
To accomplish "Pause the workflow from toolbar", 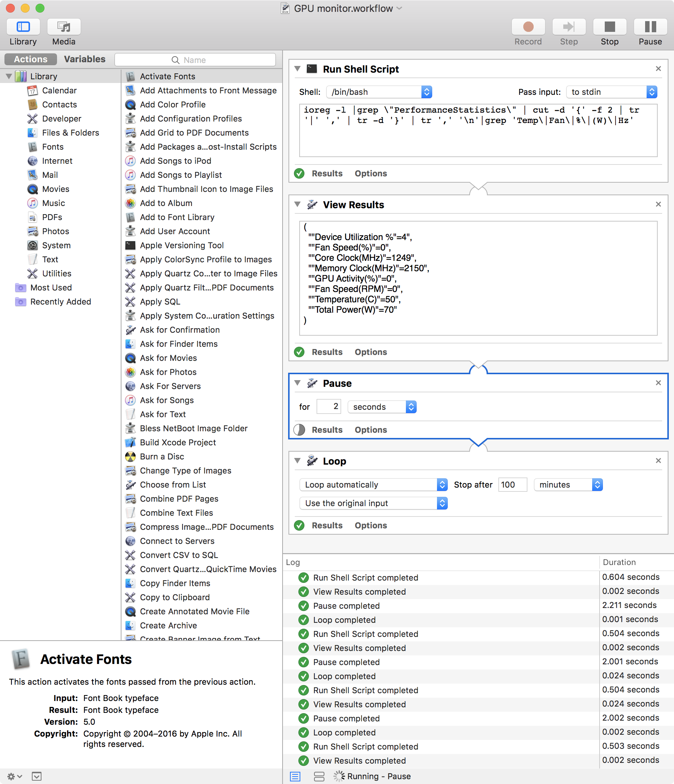I will 650,27.
